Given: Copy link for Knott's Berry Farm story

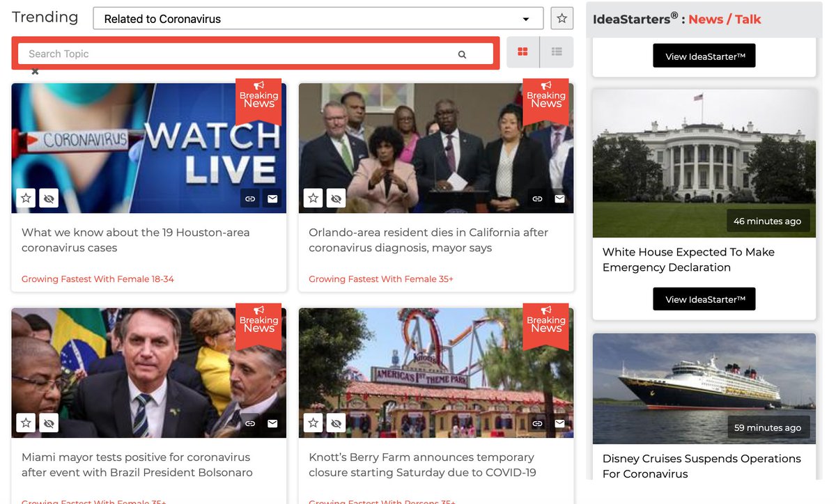Looking at the screenshot, I should click(537, 423).
